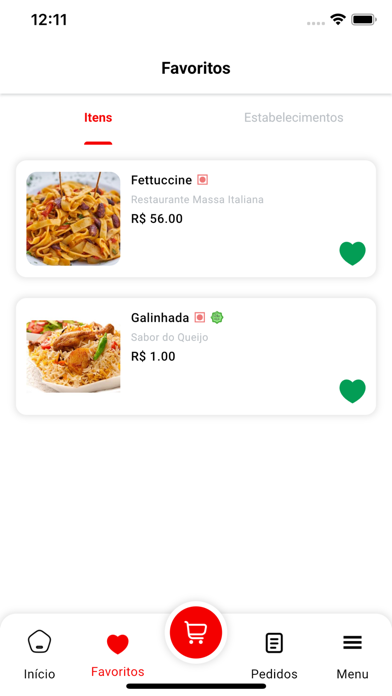Open Restaurante Massa Italiana link
392x696 pixels.
point(197,200)
